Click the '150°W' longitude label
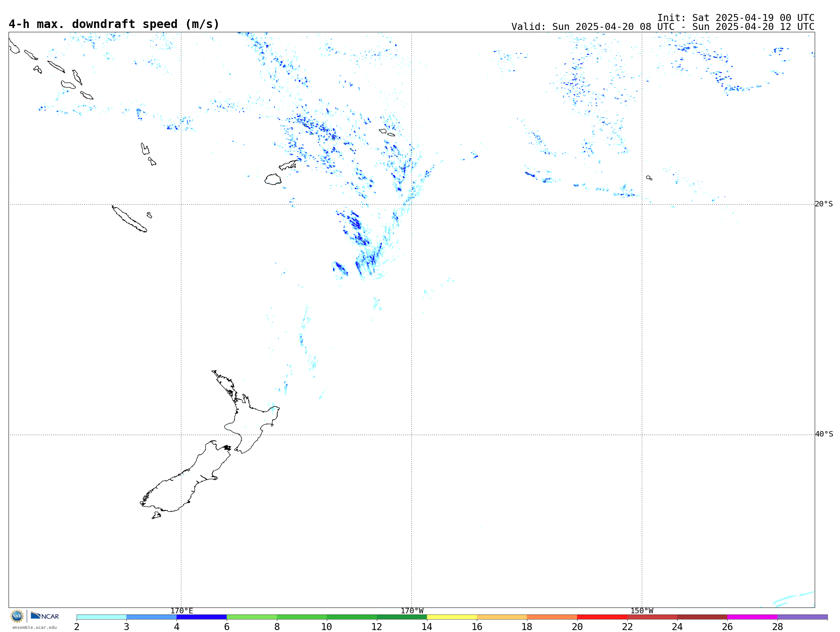This screenshot has width=840, height=632. point(642,611)
